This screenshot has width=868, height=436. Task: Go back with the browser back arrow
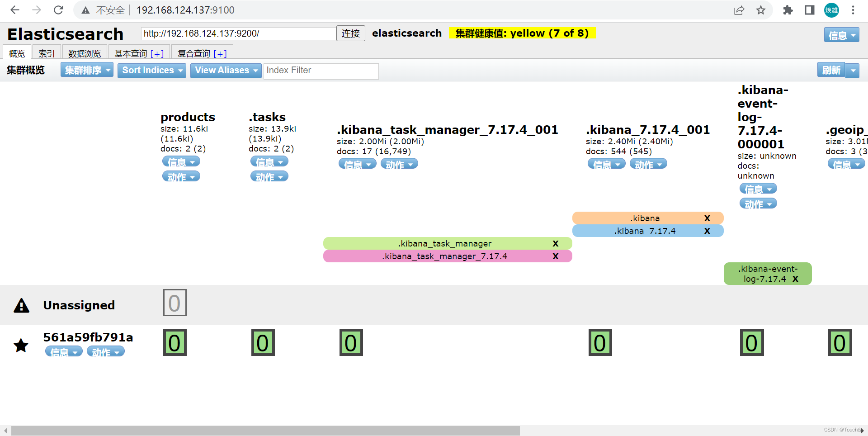pyautogui.click(x=15, y=10)
